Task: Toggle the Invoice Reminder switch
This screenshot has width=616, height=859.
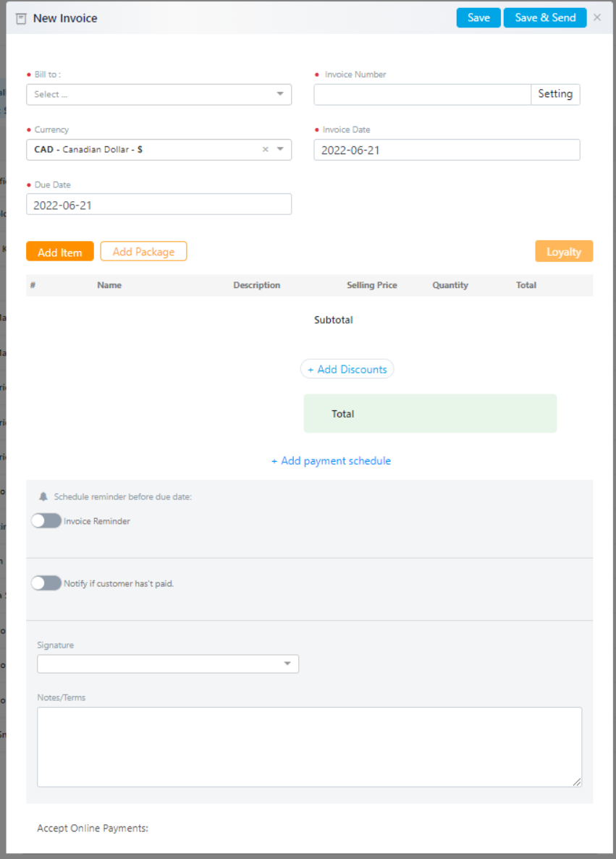Action: (x=46, y=520)
